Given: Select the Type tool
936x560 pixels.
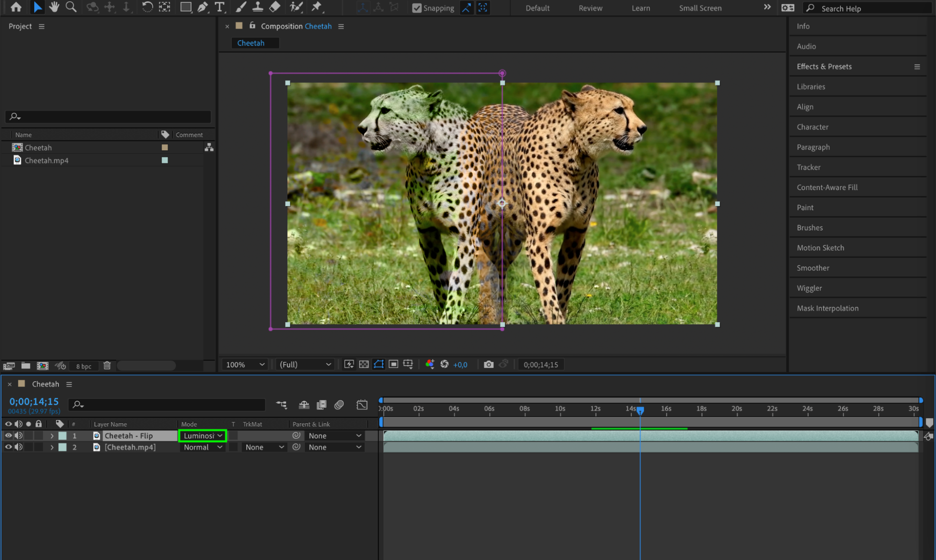Looking at the screenshot, I should point(219,7).
